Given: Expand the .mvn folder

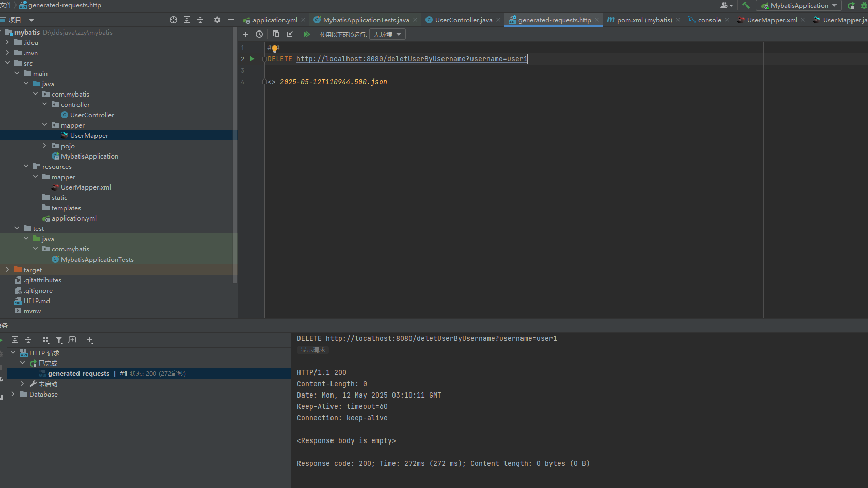Looking at the screenshot, I should coord(7,53).
